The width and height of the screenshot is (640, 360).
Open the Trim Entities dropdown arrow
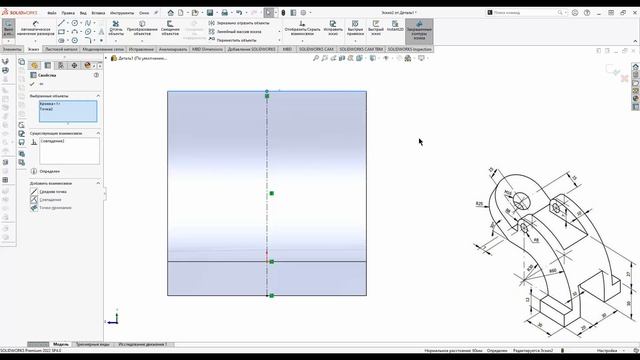coord(116,41)
